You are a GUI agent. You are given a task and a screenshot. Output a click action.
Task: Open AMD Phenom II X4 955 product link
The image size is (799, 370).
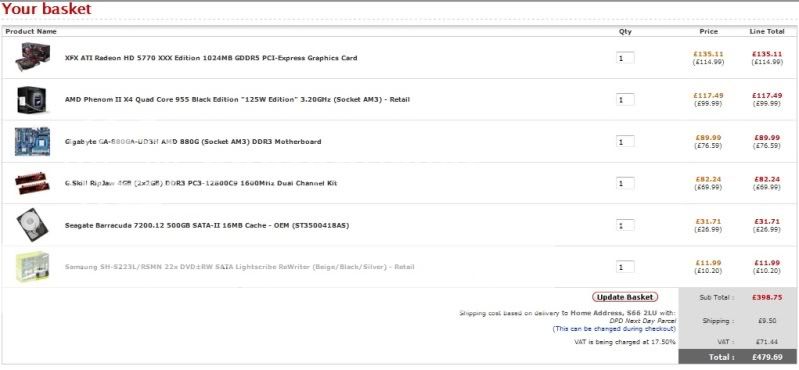tap(237, 100)
